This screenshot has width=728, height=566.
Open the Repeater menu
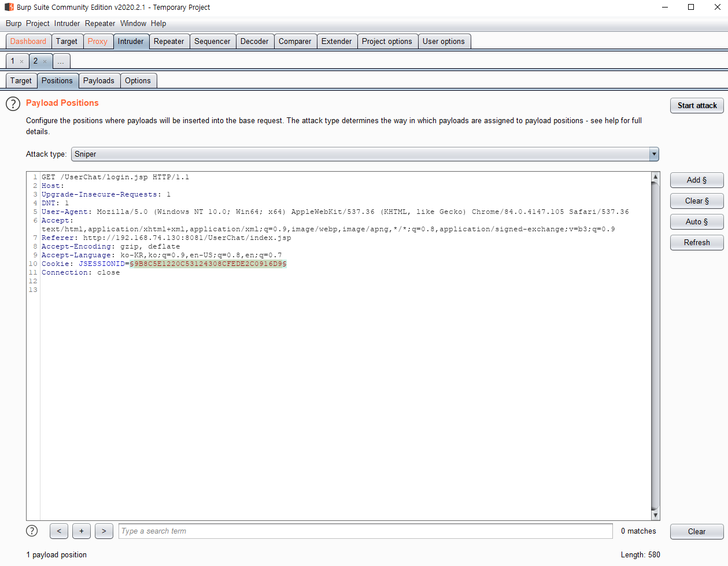point(100,24)
